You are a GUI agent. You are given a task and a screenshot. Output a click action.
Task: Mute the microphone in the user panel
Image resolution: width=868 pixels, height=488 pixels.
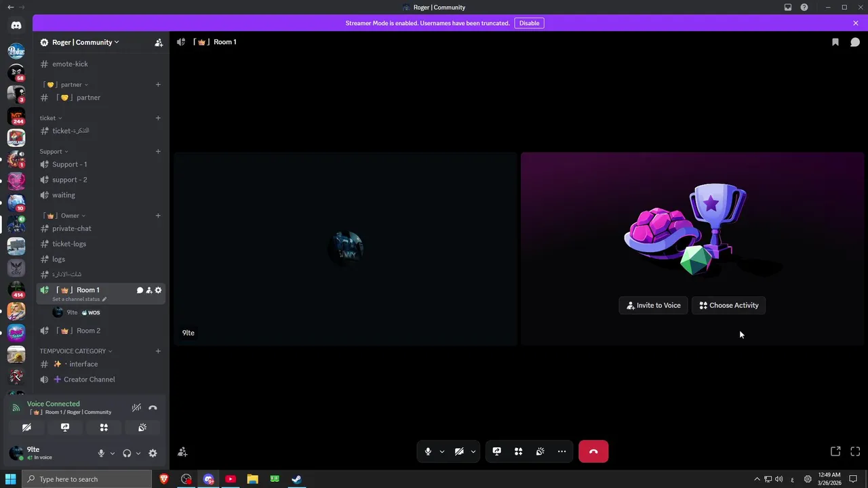(101, 453)
